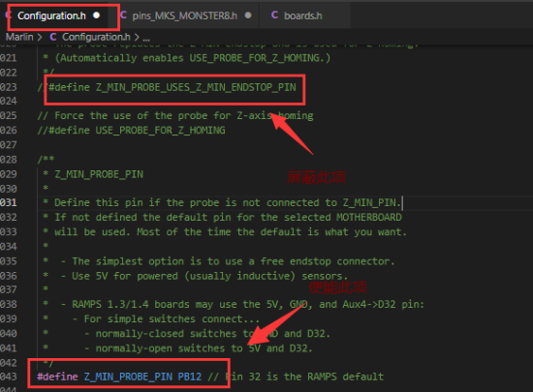The width and height of the screenshot is (533, 392).
Task: Click the C icon in breadcrumb
Action: (53, 37)
